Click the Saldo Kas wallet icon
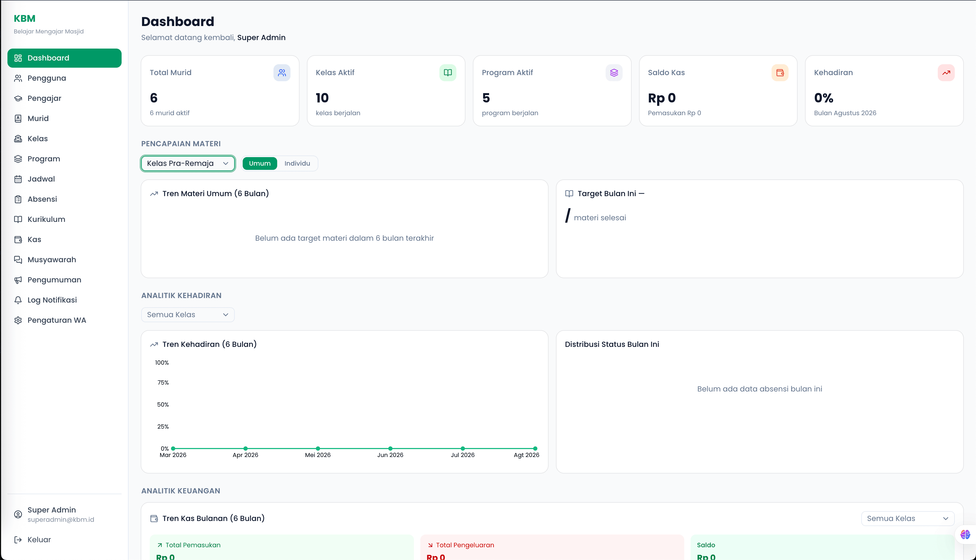976x560 pixels. coord(780,73)
